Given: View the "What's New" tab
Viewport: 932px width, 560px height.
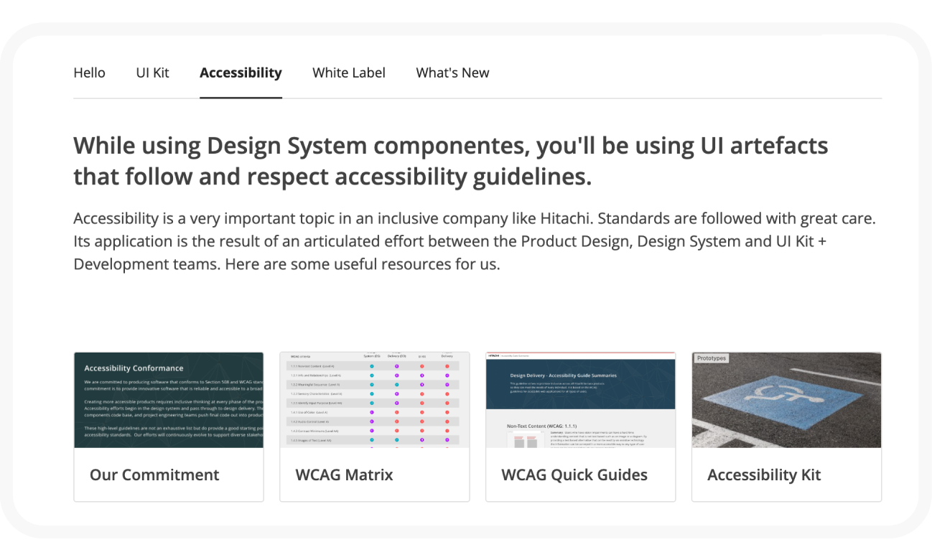Looking at the screenshot, I should (x=452, y=73).
